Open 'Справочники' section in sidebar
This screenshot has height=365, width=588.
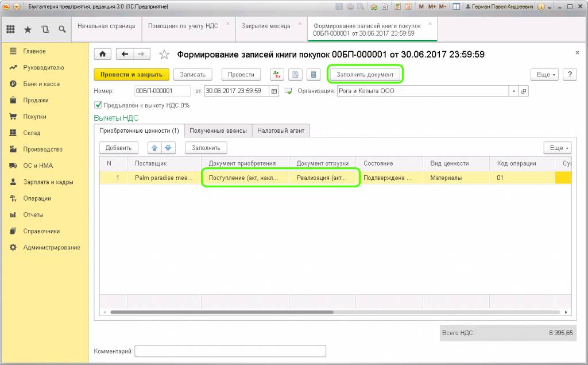[x=44, y=231]
